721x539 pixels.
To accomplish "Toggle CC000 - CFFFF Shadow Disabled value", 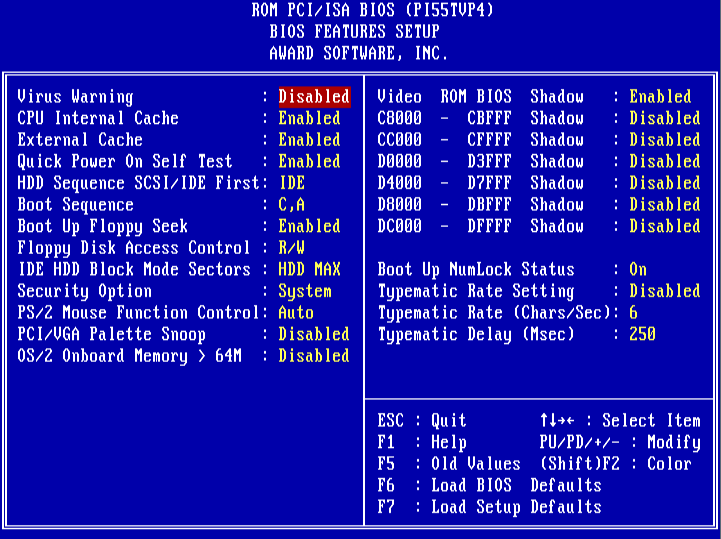I will pyautogui.click(x=665, y=140).
